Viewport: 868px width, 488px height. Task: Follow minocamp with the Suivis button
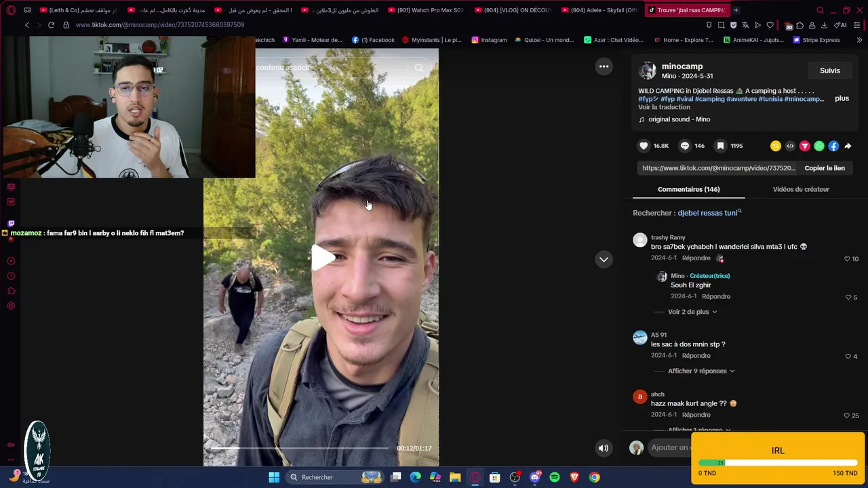point(830,70)
